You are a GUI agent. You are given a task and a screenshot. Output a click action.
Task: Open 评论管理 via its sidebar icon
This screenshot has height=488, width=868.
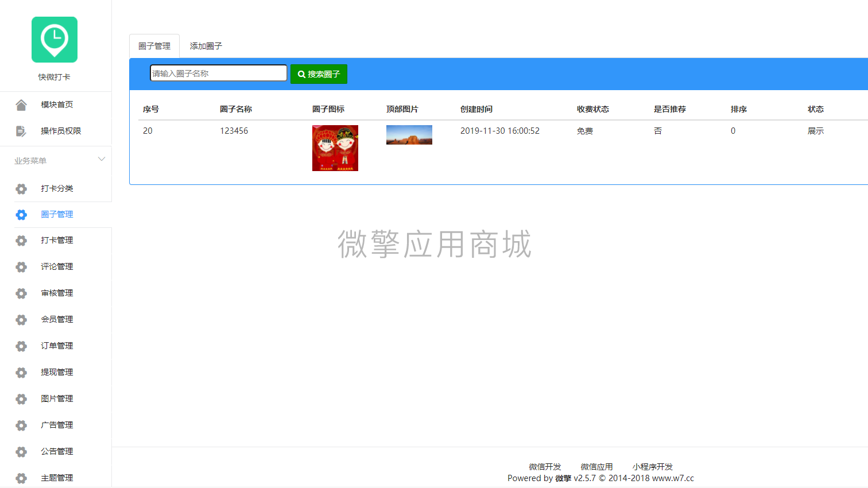point(21,266)
